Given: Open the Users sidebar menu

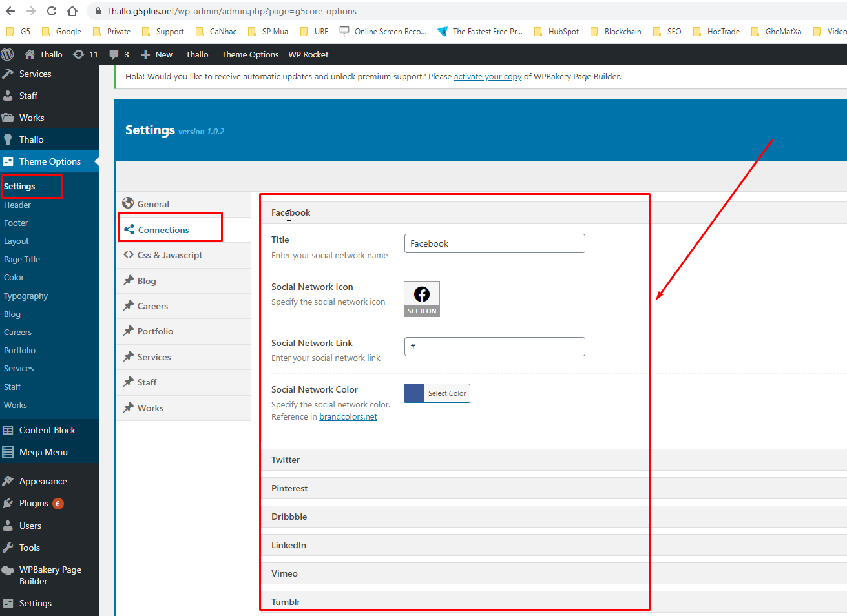Looking at the screenshot, I should pos(50,526).
